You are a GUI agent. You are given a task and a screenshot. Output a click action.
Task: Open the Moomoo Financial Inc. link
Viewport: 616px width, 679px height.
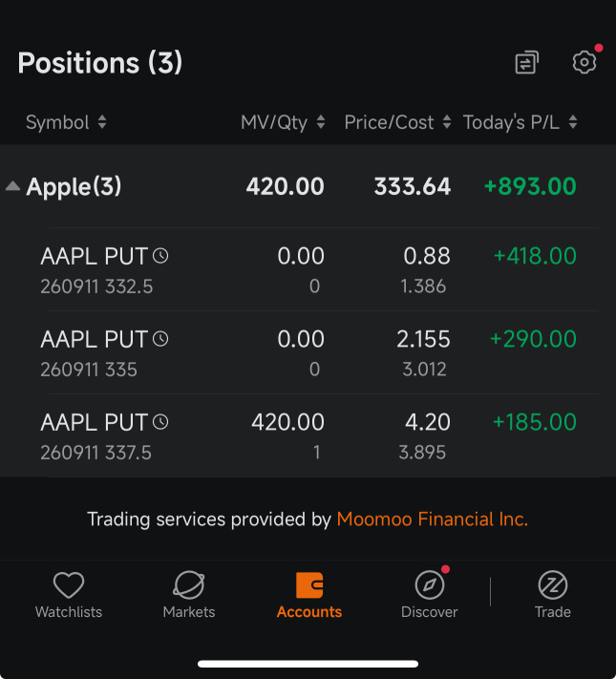(x=433, y=519)
